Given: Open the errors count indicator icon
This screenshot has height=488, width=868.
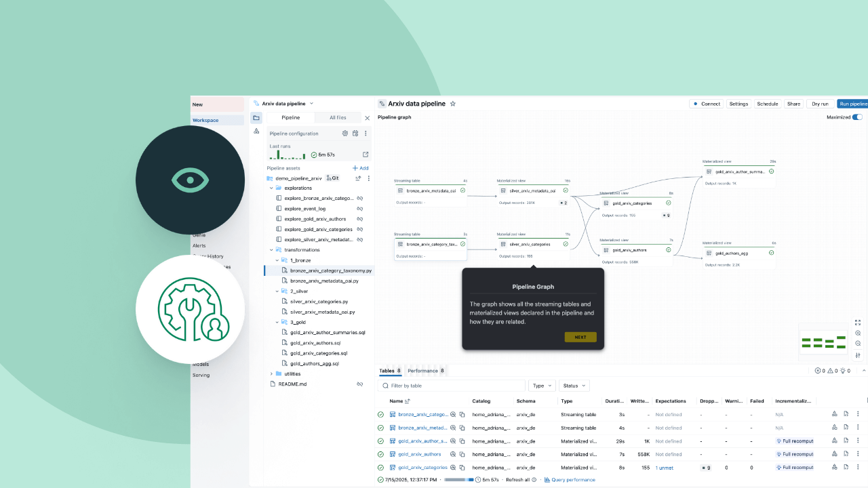Looking at the screenshot, I should point(819,371).
